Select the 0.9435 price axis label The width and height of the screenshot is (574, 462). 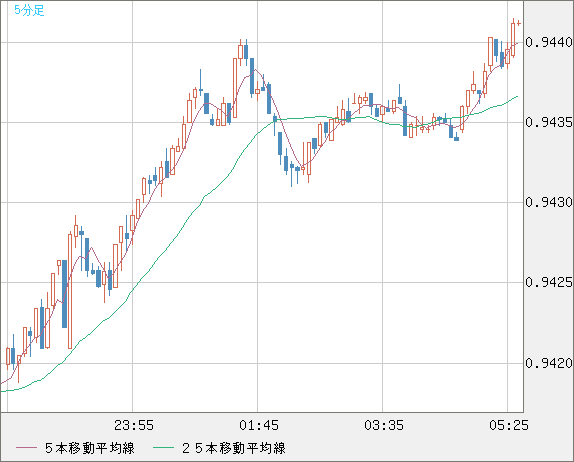coord(549,122)
